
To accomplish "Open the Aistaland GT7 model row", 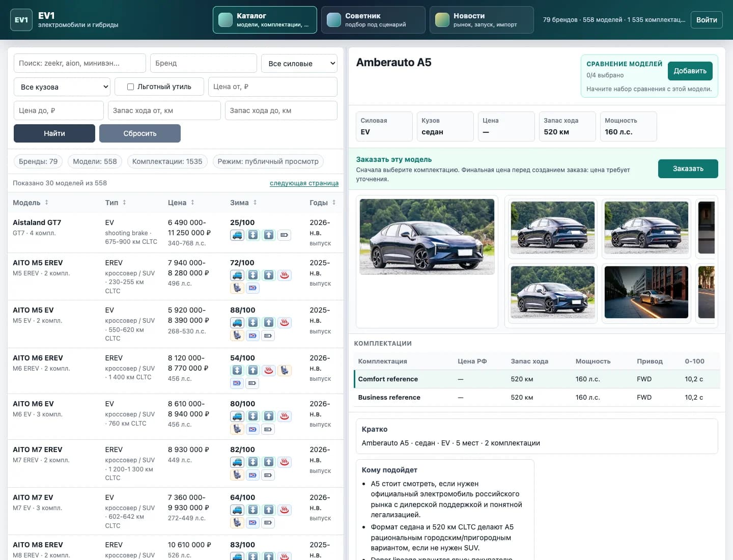I will [x=176, y=233].
